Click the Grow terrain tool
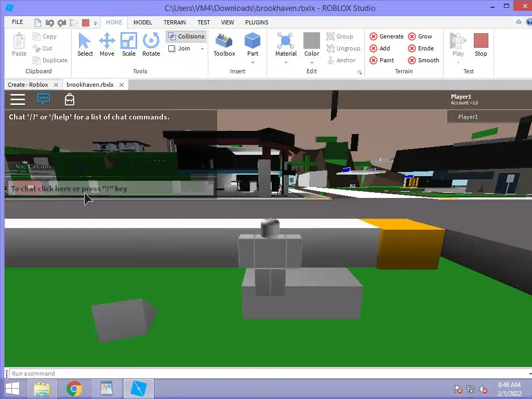Screen dimensions: 532x399 coord(420,36)
